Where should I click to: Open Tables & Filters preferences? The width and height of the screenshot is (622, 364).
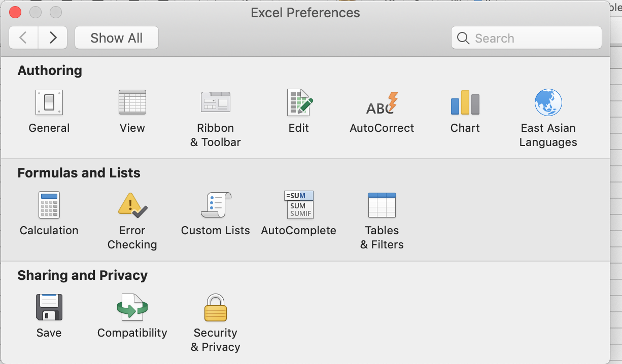382,205
